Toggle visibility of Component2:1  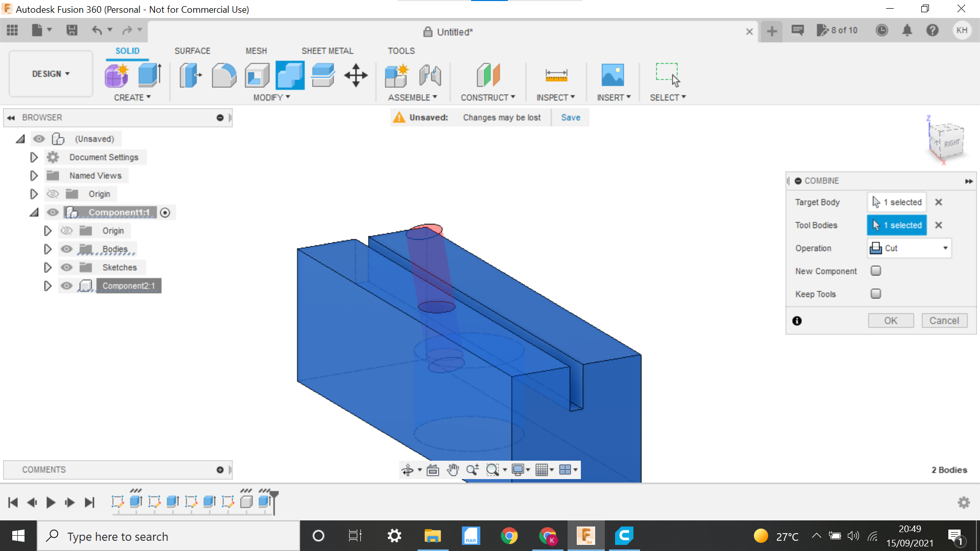[66, 285]
